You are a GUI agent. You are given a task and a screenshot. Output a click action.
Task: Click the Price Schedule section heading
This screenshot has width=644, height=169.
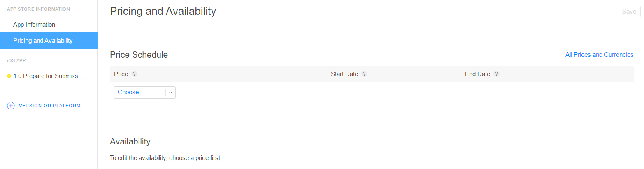point(139,55)
